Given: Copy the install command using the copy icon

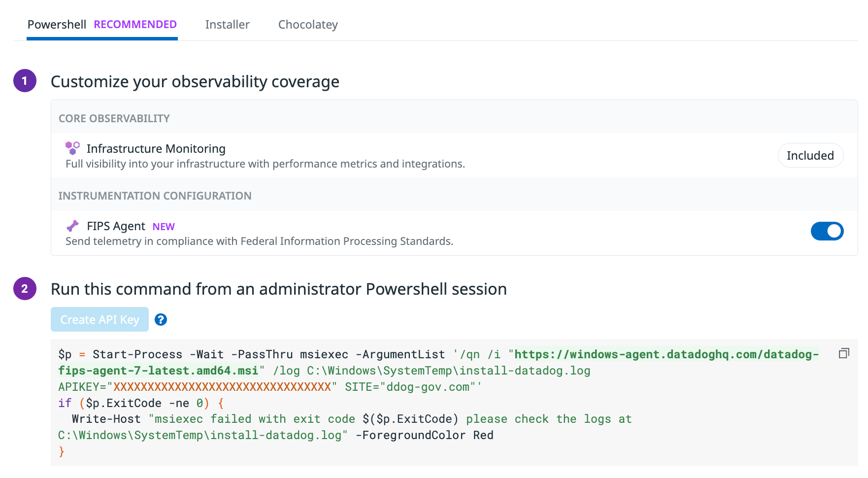Looking at the screenshot, I should 843,353.
